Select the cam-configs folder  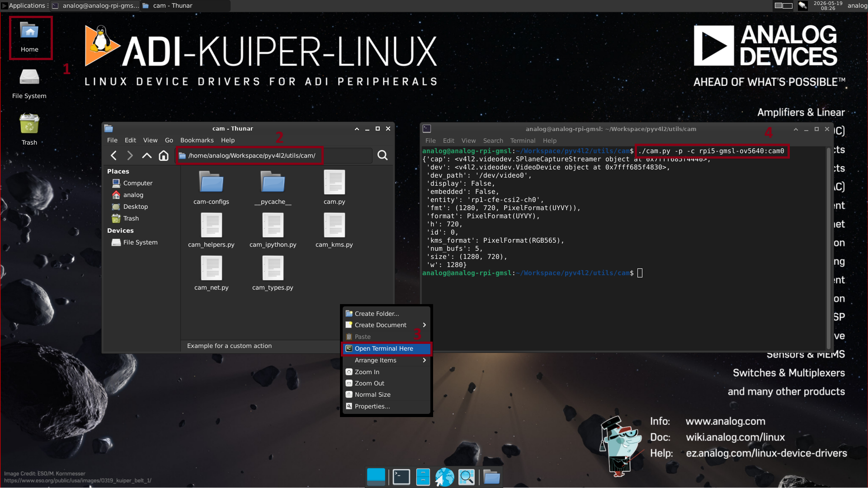[211, 188]
